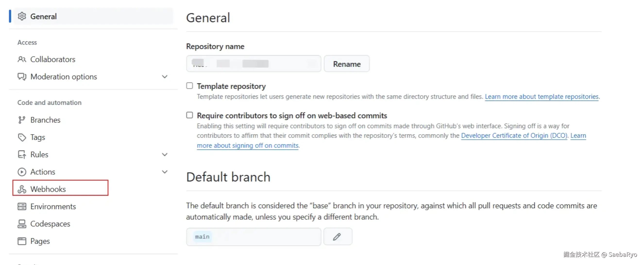Click the Collaborators people icon
644x265 pixels.
(x=22, y=59)
